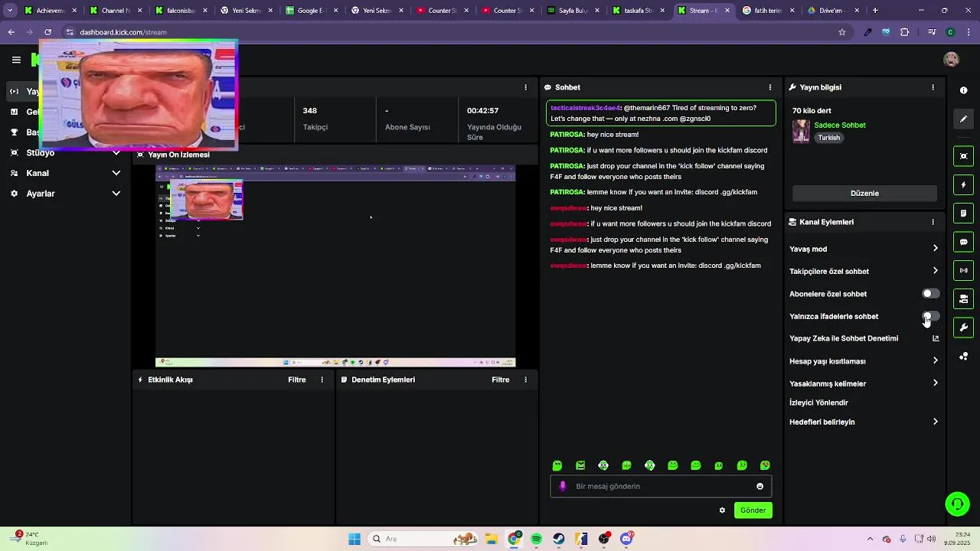The image size is (980, 551).
Task: Toggle Yalnızca ifadelerle sohbet switch
Action: click(930, 316)
